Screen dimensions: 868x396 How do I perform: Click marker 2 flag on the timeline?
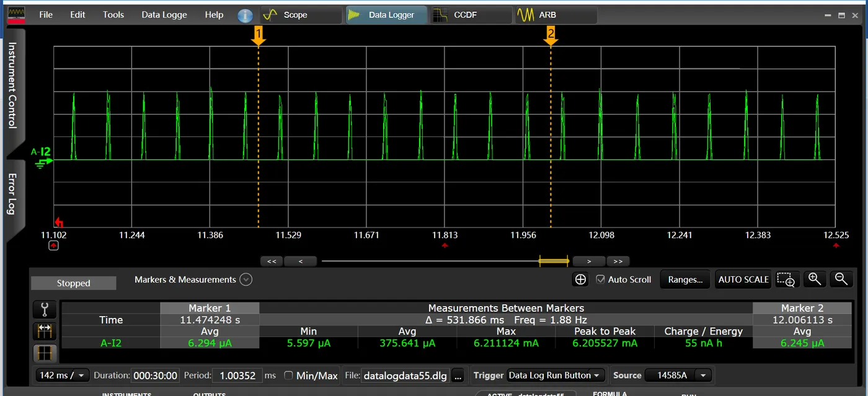(551, 36)
